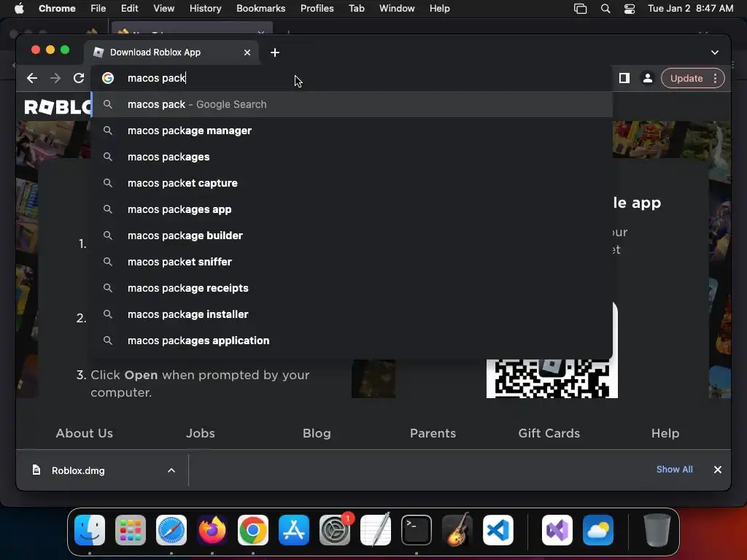Open Finder from the Dock

coord(90,530)
